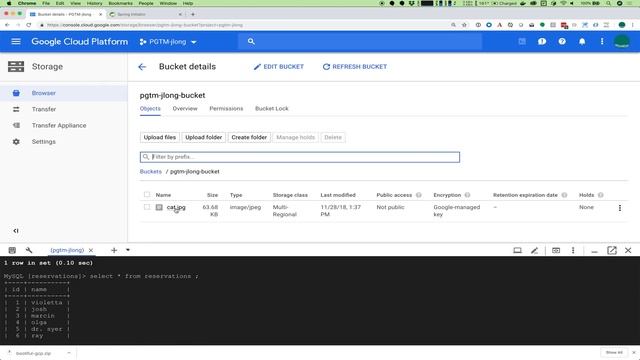Screen dimensions: 640x360
Task: Open the History menu in macOS menu bar
Action: [x=94, y=3]
